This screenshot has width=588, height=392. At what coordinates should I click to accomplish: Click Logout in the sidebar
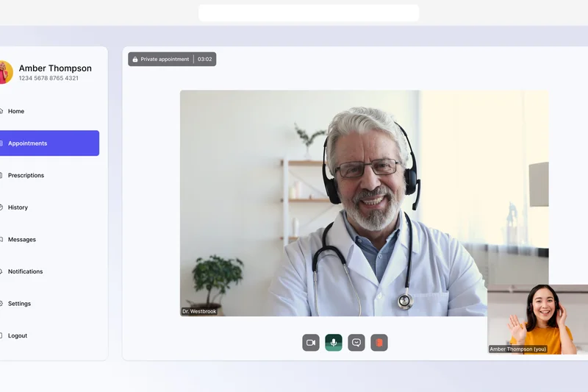[18, 336]
